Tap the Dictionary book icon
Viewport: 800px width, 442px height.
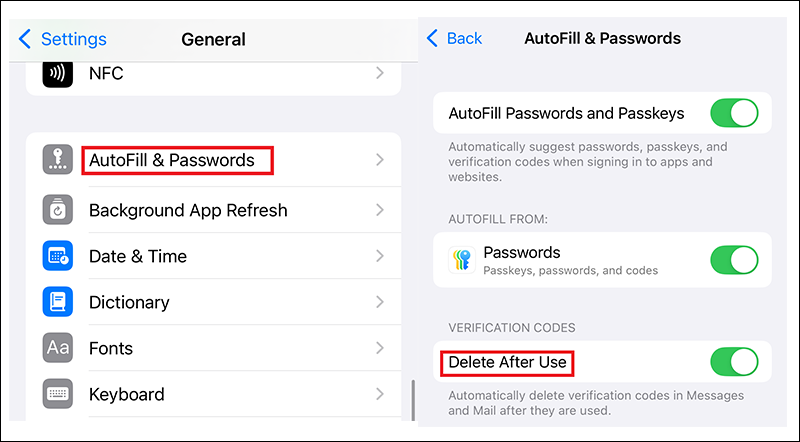[x=57, y=302]
